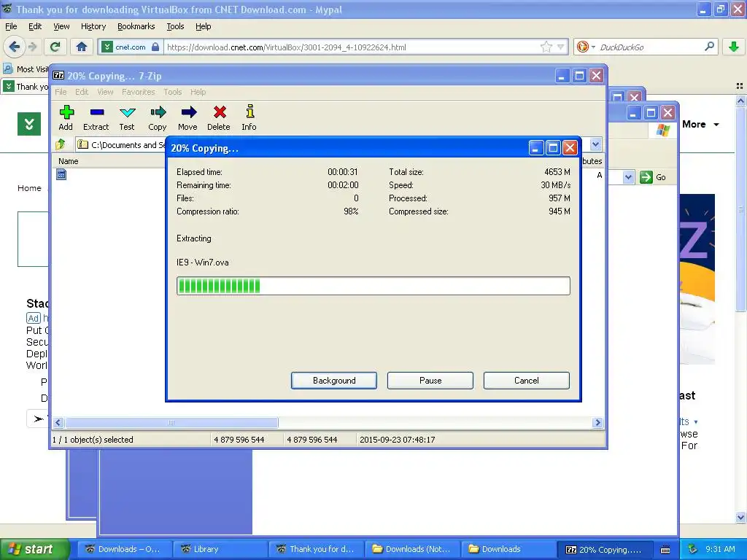Open the browser Help menu
The image size is (747, 560).
(203, 26)
